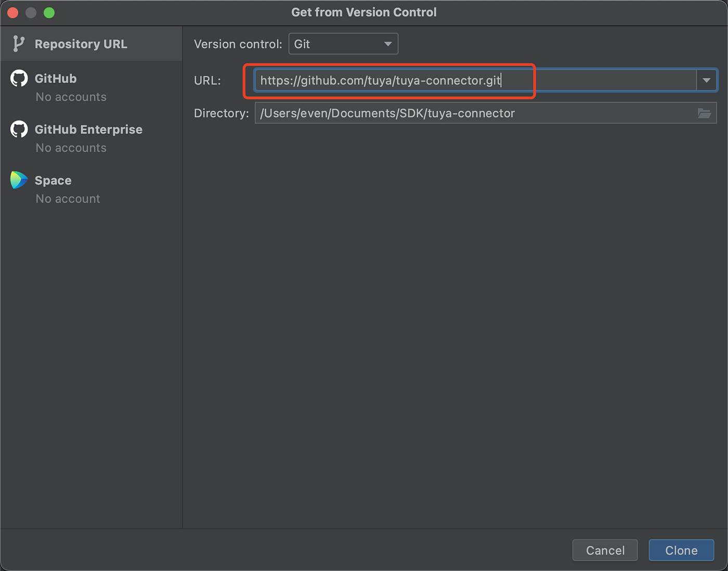Click the GitHub icon in the sidebar

[x=19, y=78]
